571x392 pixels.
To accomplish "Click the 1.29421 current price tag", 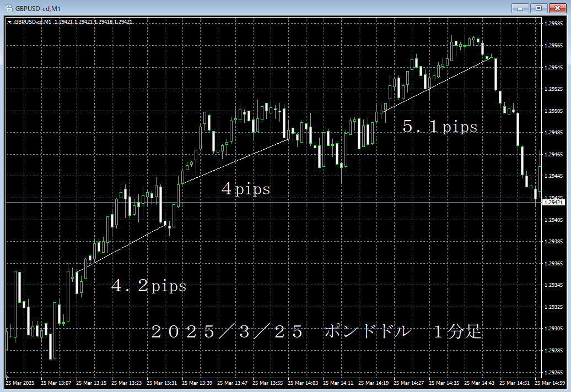I will (x=553, y=203).
